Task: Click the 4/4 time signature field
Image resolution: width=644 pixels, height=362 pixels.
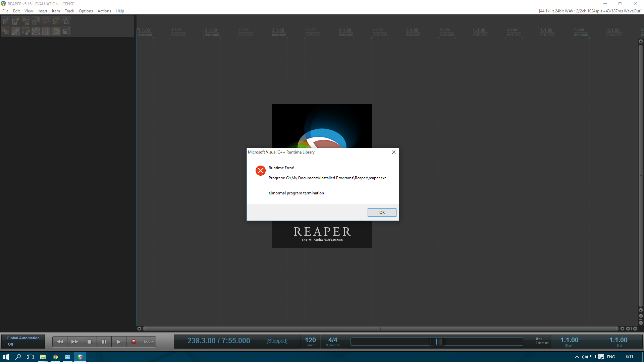Action: point(332,342)
